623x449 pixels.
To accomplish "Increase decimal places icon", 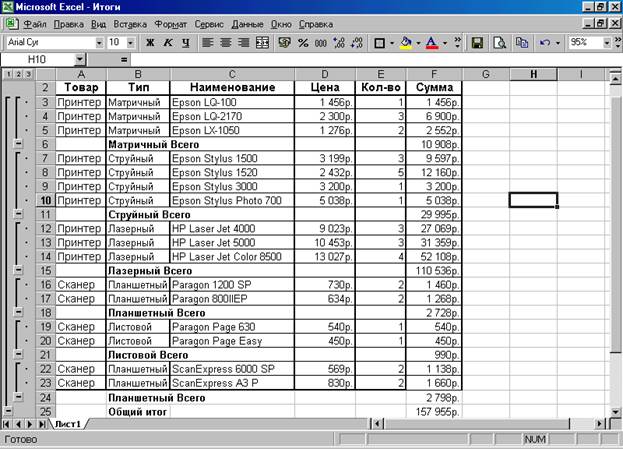I will [339, 43].
